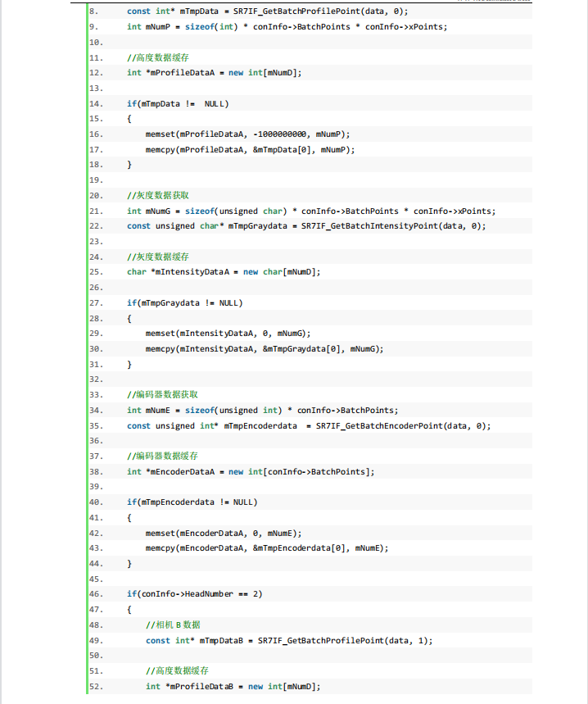
Task: Click the comment '//编码器数据获取' on line 33
Action: coord(162,395)
